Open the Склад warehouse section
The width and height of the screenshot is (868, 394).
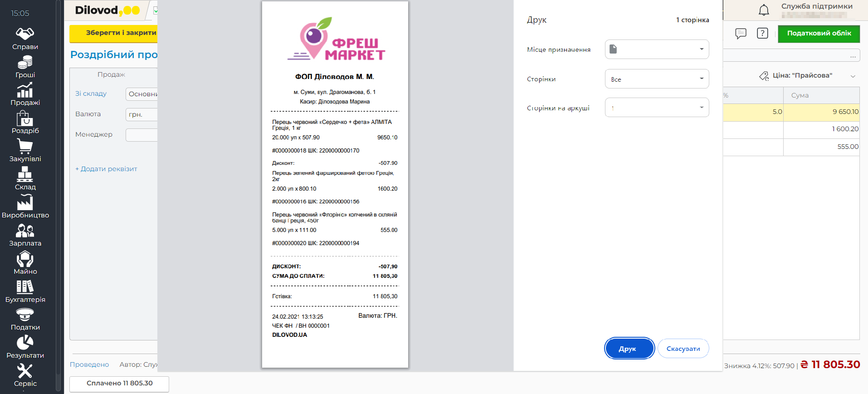click(25, 179)
